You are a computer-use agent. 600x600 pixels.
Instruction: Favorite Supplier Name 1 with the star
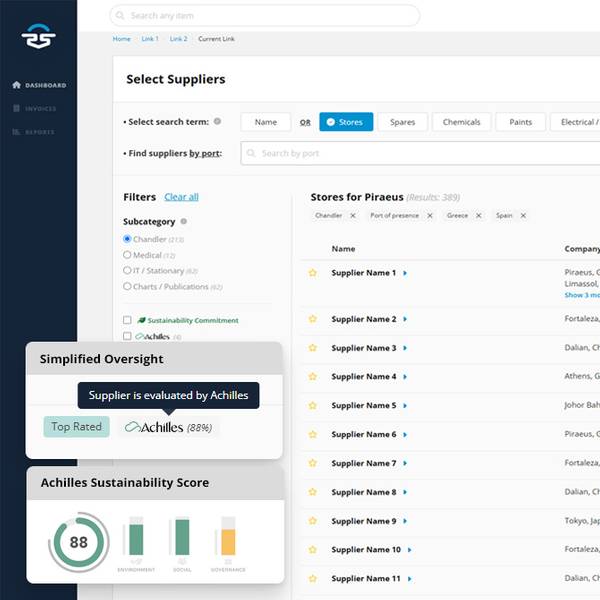point(312,273)
